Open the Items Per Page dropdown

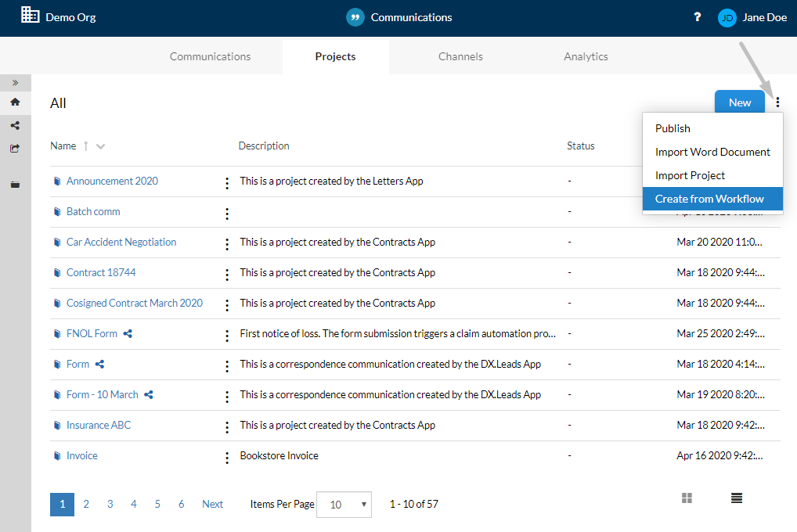coord(344,505)
